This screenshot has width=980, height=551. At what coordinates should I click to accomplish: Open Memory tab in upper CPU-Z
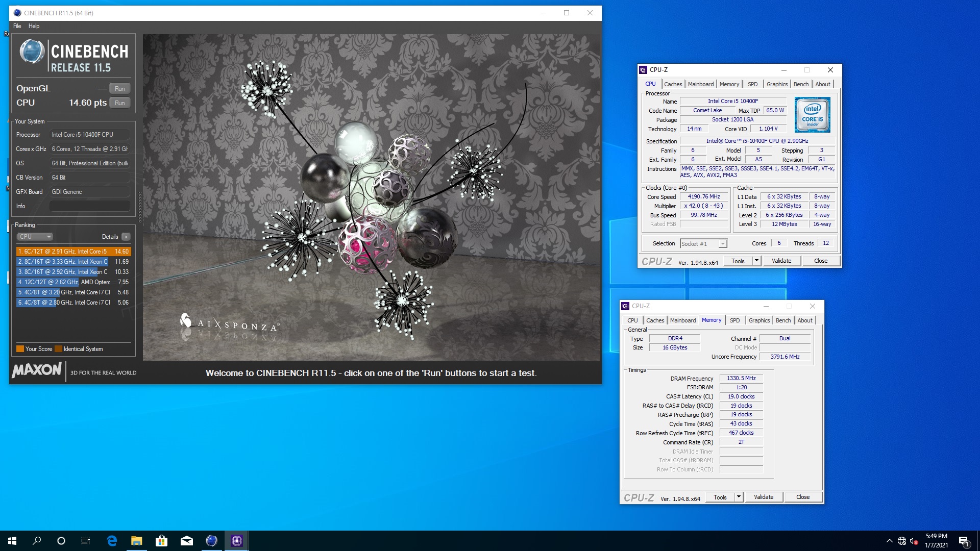tap(729, 84)
